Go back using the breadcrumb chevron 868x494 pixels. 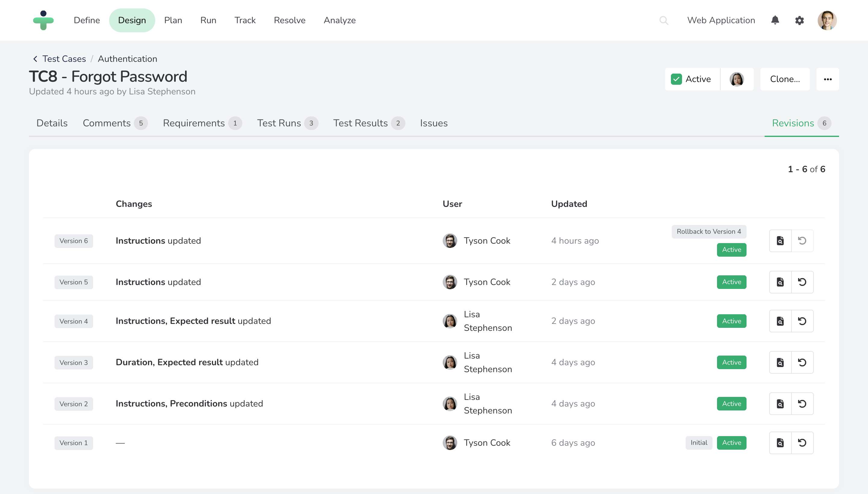[x=35, y=59]
